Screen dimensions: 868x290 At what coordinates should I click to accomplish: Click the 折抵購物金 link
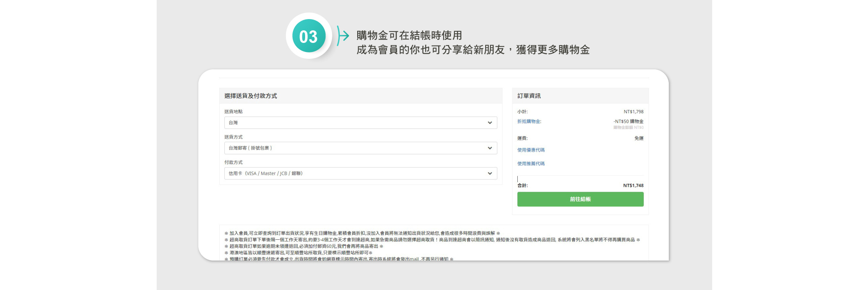click(529, 121)
